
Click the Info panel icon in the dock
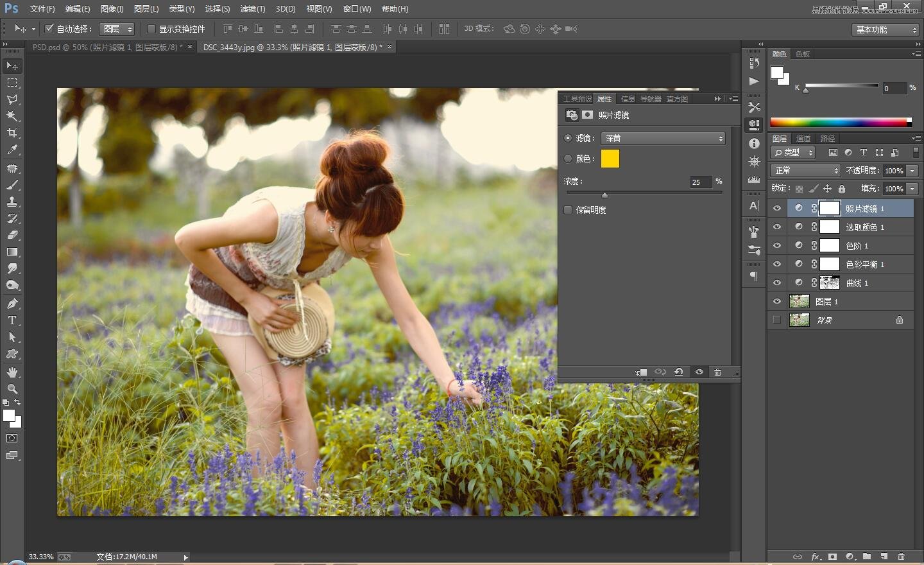point(753,143)
